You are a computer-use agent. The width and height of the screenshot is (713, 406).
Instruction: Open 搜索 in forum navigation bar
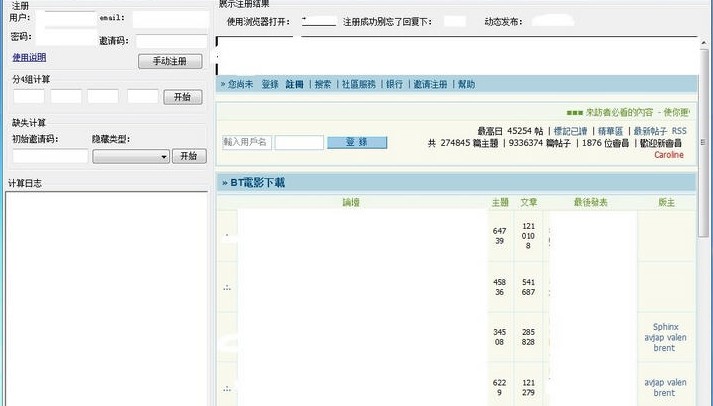click(x=322, y=85)
